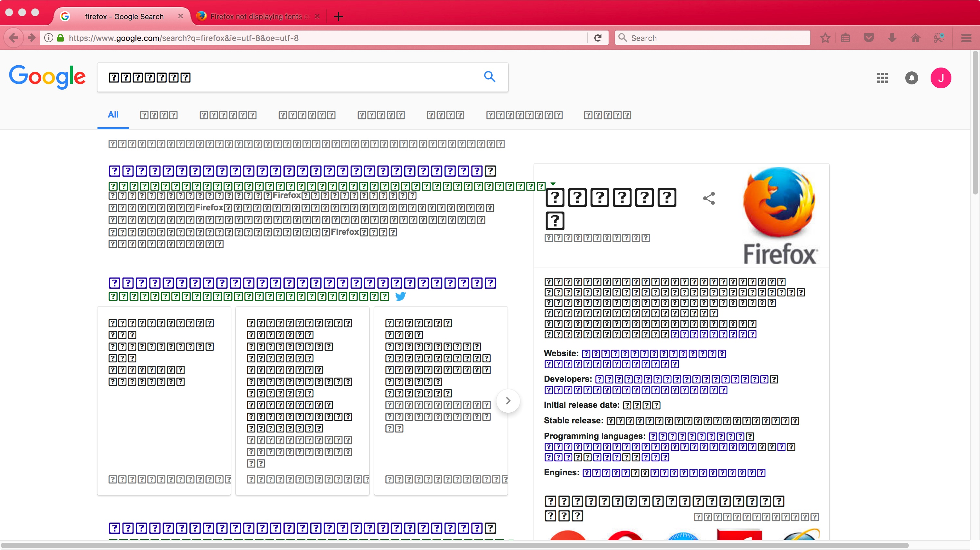The width and height of the screenshot is (980, 550).
Task: Open Google notifications bell
Action: tap(911, 78)
